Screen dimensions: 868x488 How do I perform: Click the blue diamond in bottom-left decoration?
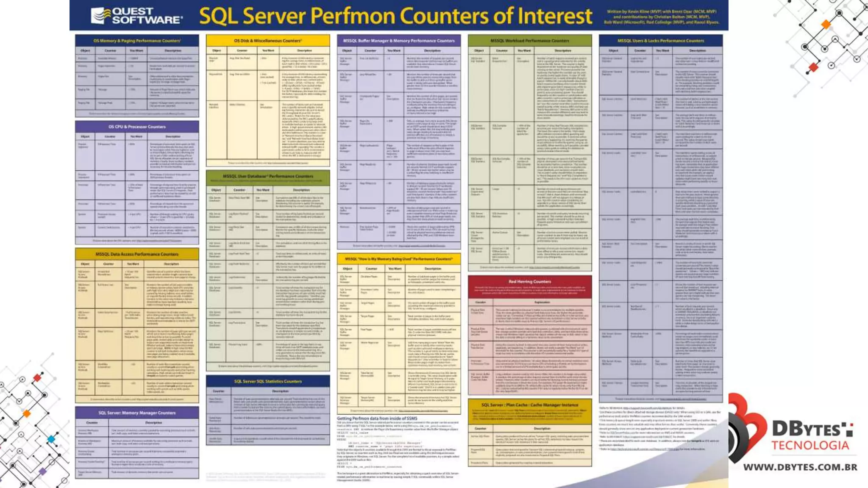click(51, 439)
